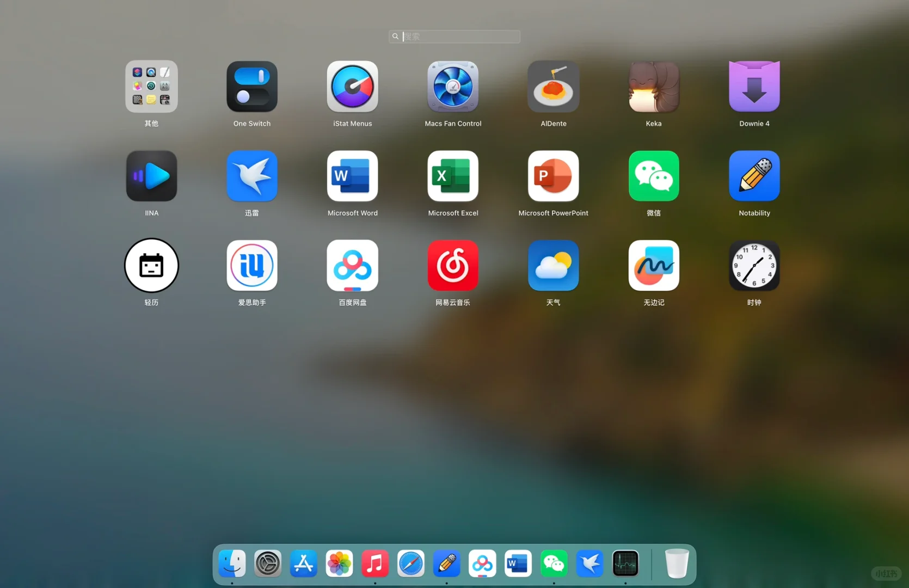Open Macs Fan Control
The image size is (909, 588).
[x=453, y=86]
